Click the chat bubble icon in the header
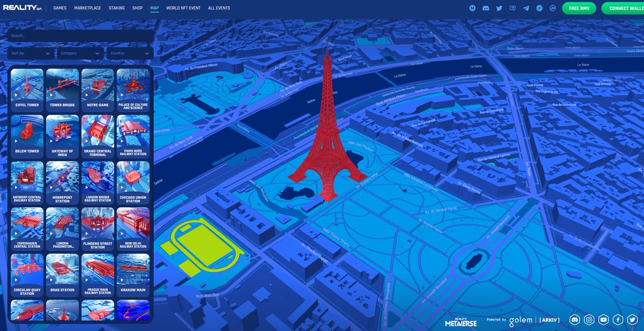644x331 pixels. [513, 8]
